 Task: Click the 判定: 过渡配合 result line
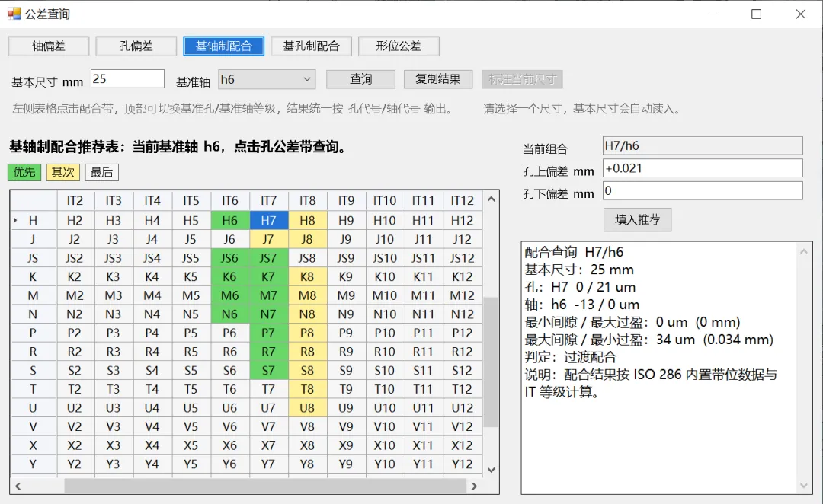(570, 357)
